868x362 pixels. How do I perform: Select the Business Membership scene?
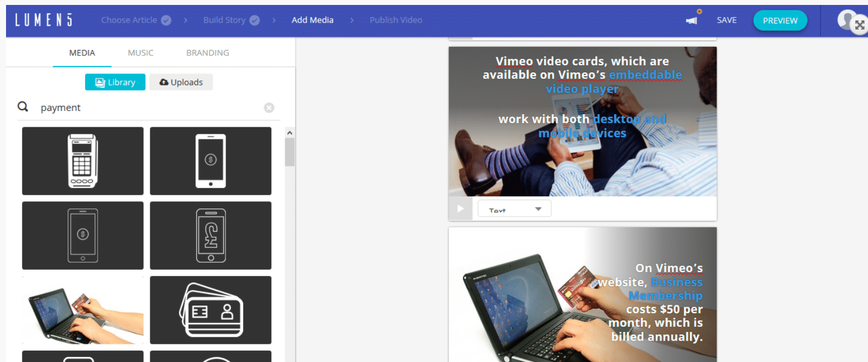583,295
